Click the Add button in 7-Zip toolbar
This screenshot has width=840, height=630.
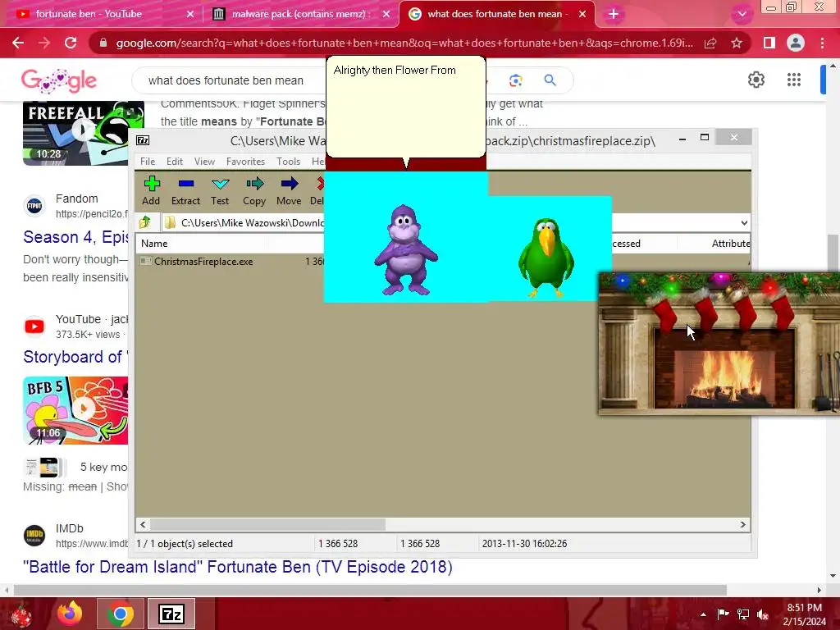coord(151,190)
